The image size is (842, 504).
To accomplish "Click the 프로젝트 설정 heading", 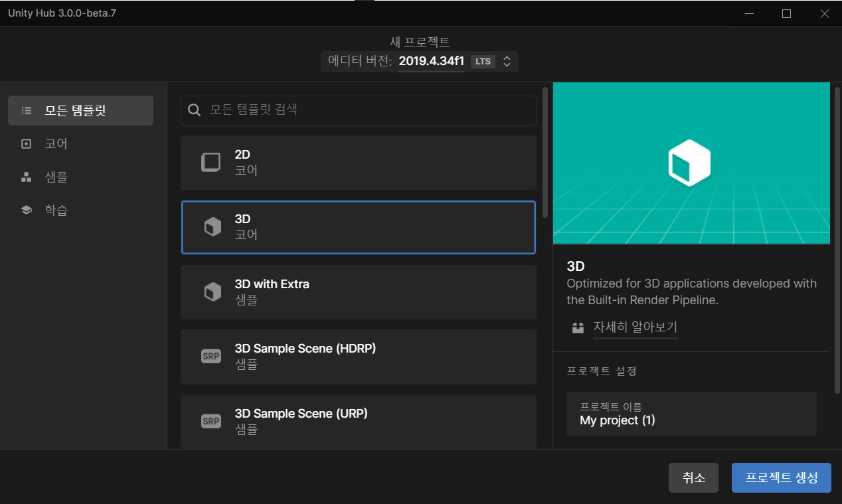I will coord(602,371).
